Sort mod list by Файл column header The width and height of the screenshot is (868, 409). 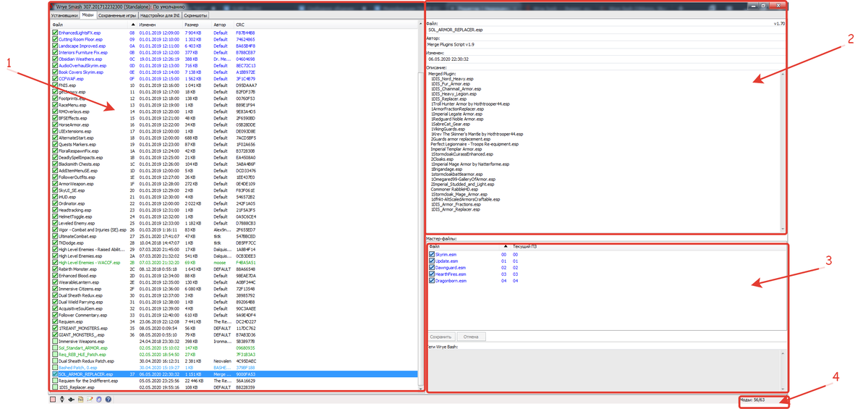(89, 25)
